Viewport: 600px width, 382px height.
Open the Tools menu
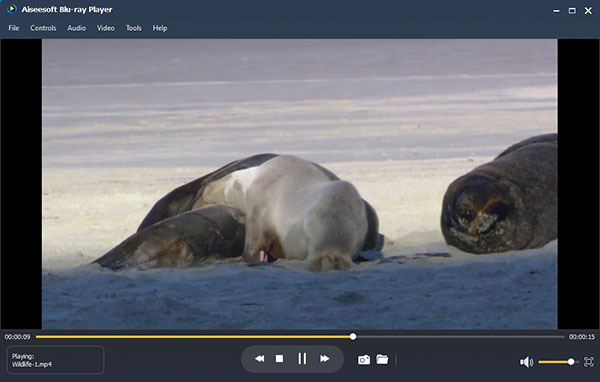[134, 28]
